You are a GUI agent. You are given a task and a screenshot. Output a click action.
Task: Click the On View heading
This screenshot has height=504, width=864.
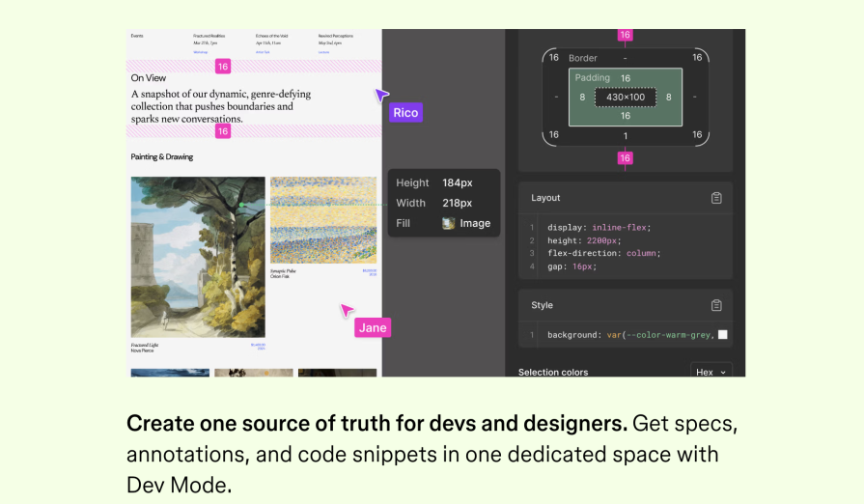point(149,78)
